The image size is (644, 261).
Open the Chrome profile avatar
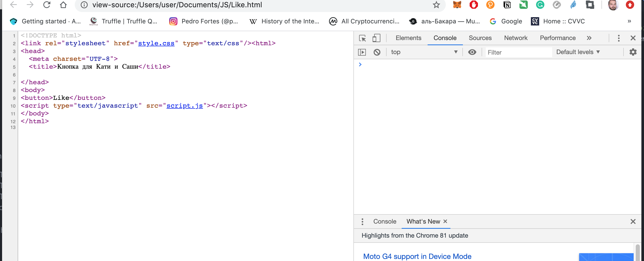click(x=613, y=5)
